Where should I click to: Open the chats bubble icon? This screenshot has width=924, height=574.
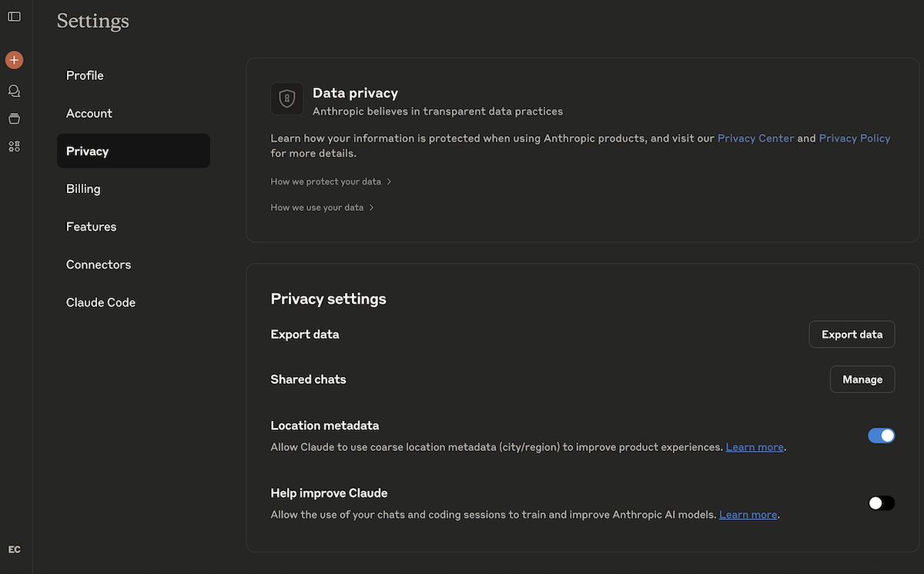pyautogui.click(x=14, y=91)
